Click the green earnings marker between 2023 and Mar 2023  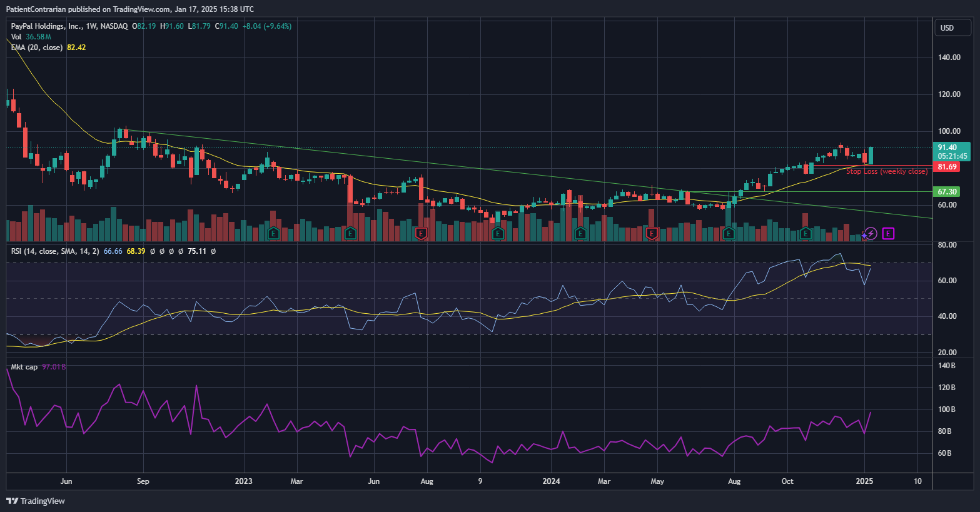click(x=273, y=234)
